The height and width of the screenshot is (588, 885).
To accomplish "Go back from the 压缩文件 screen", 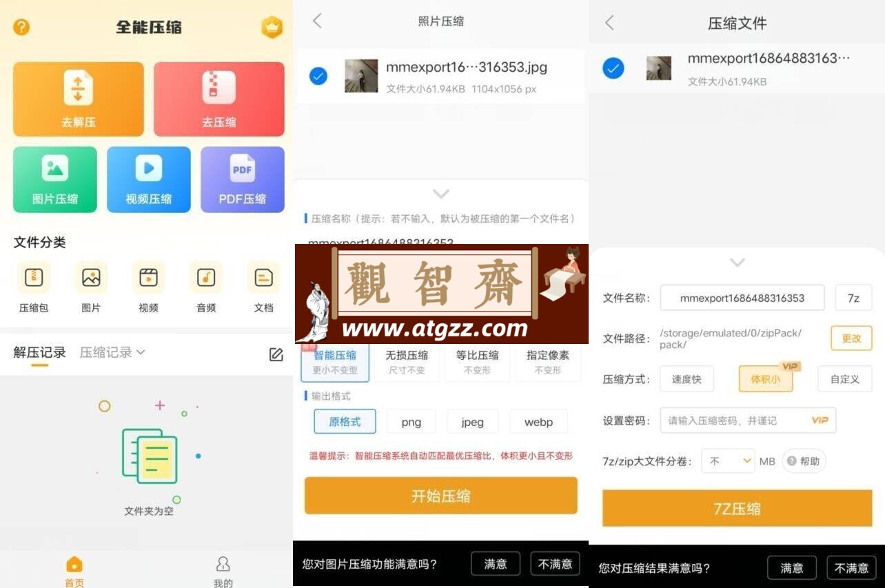I will tap(609, 23).
